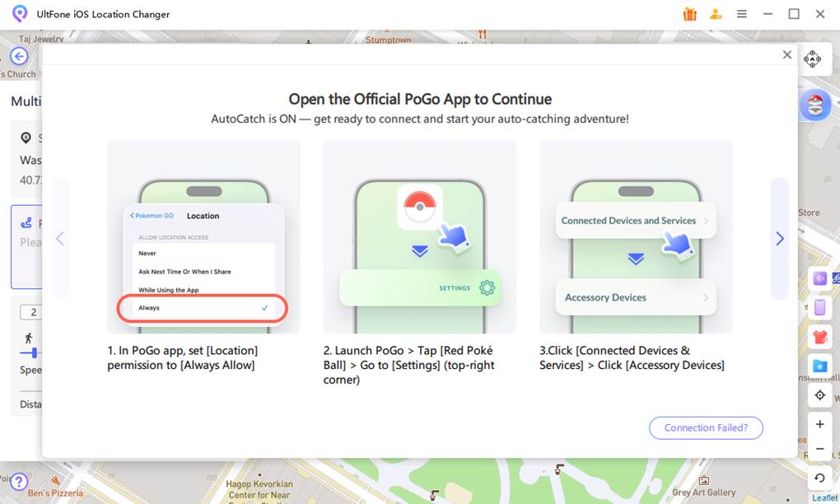Click step 2 text about Launch PoGo

(408, 366)
